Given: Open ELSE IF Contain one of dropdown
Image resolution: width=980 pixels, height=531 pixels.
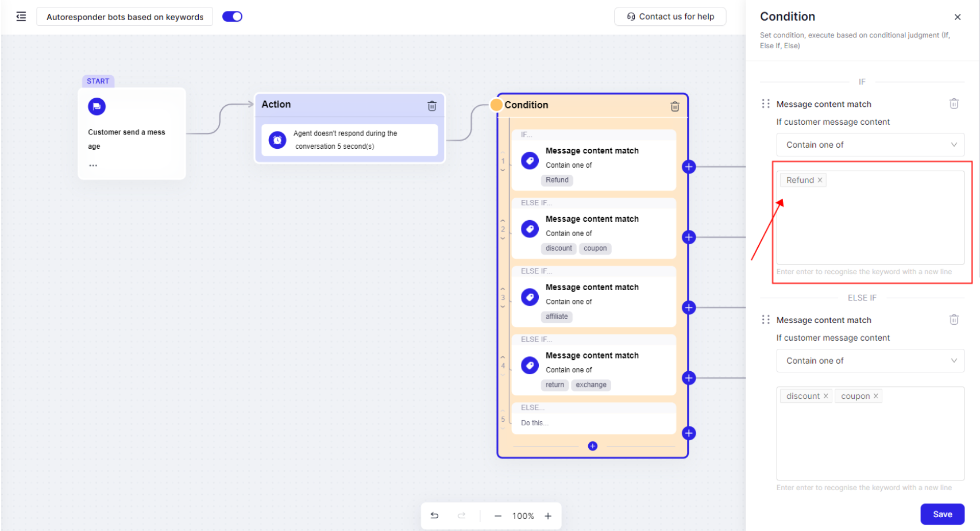Looking at the screenshot, I should tap(870, 361).
